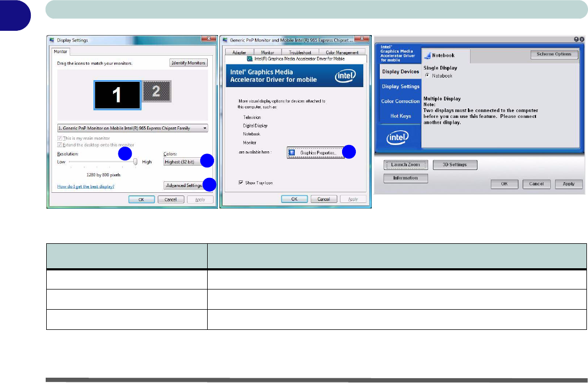Image resolution: width=588 pixels, height=383 pixels.
Task: Open the Generic PnP Monitor selection dropdown
Action: pyautogui.click(x=132, y=128)
